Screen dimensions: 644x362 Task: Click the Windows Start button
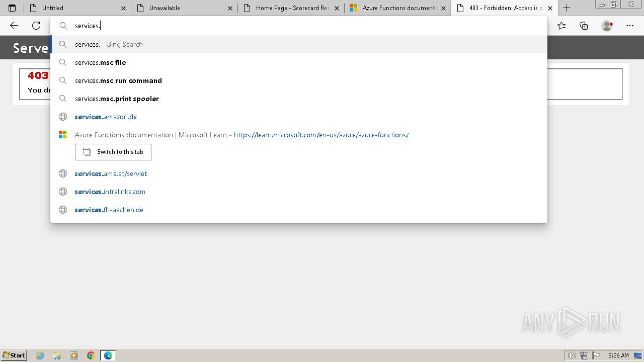pos(14,355)
